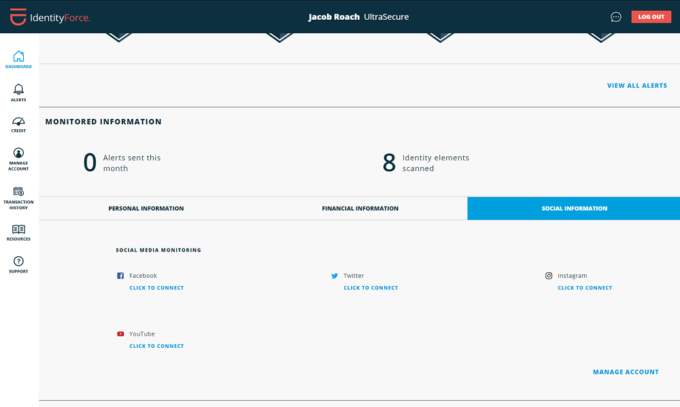Select the Social Information tab
680x407 pixels.
point(574,208)
